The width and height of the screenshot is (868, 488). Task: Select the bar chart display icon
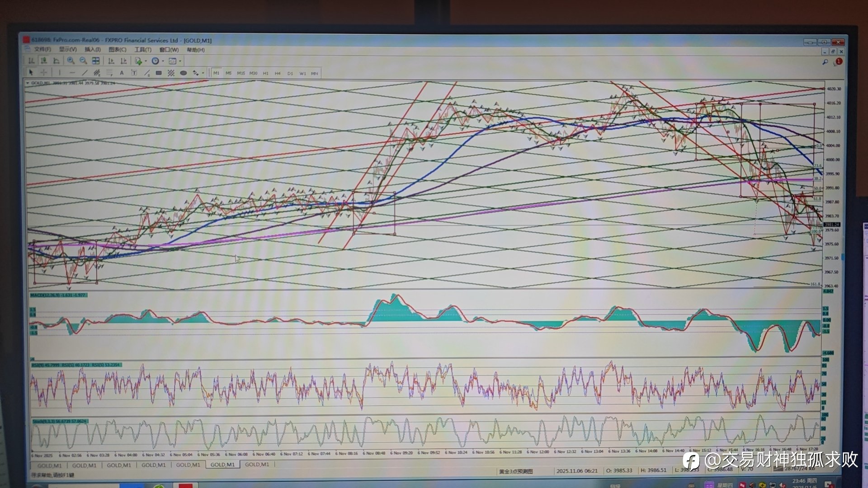31,61
